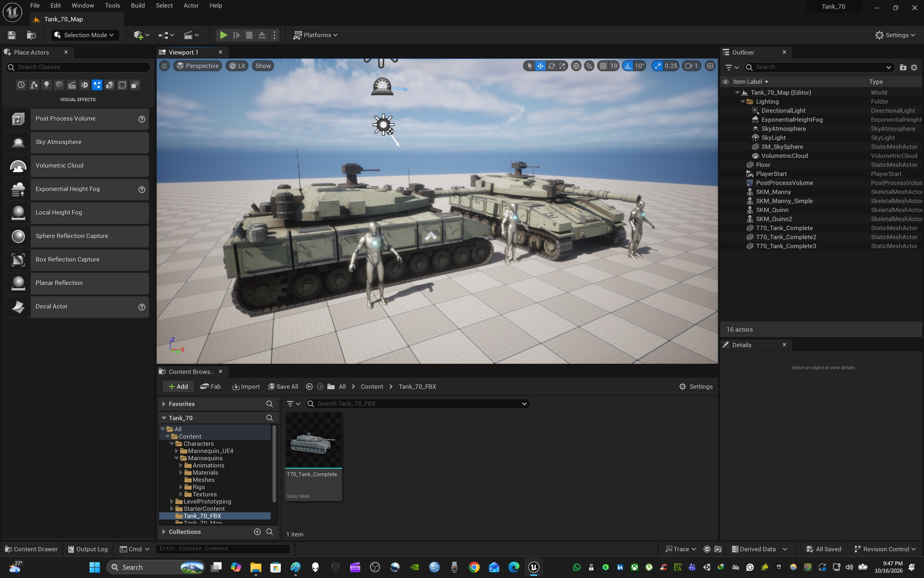Select the Recently Placed category icon

tap(21, 85)
